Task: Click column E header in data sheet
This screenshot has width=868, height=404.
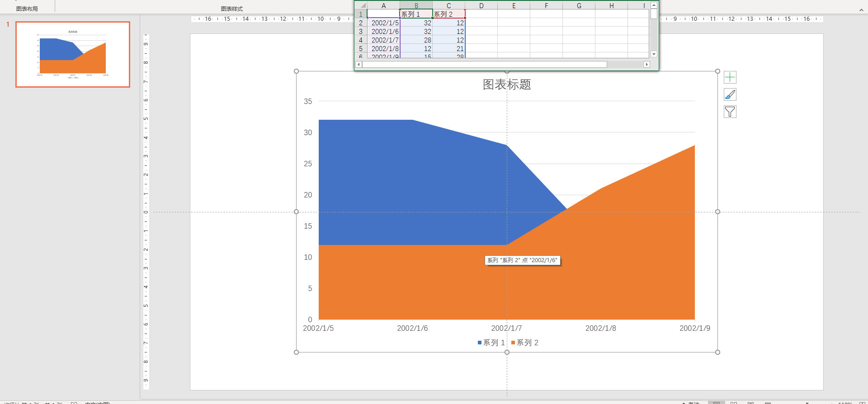Action: 514,5
